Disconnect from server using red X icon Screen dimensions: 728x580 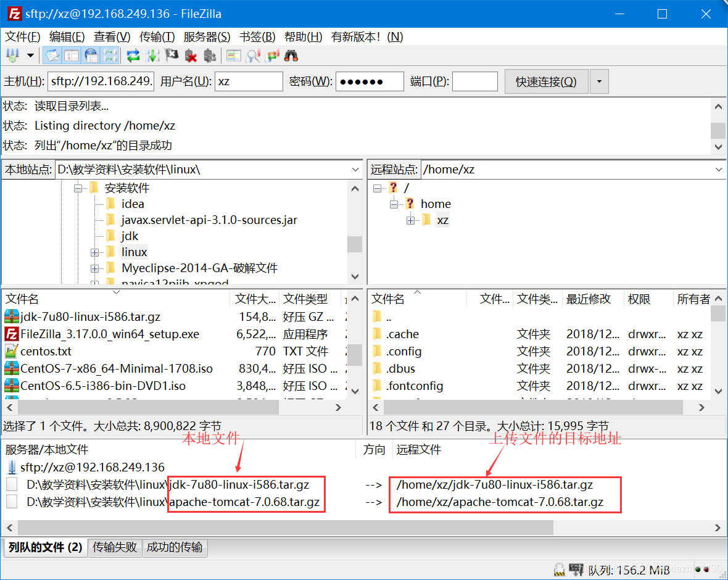pyautogui.click(x=191, y=56)
